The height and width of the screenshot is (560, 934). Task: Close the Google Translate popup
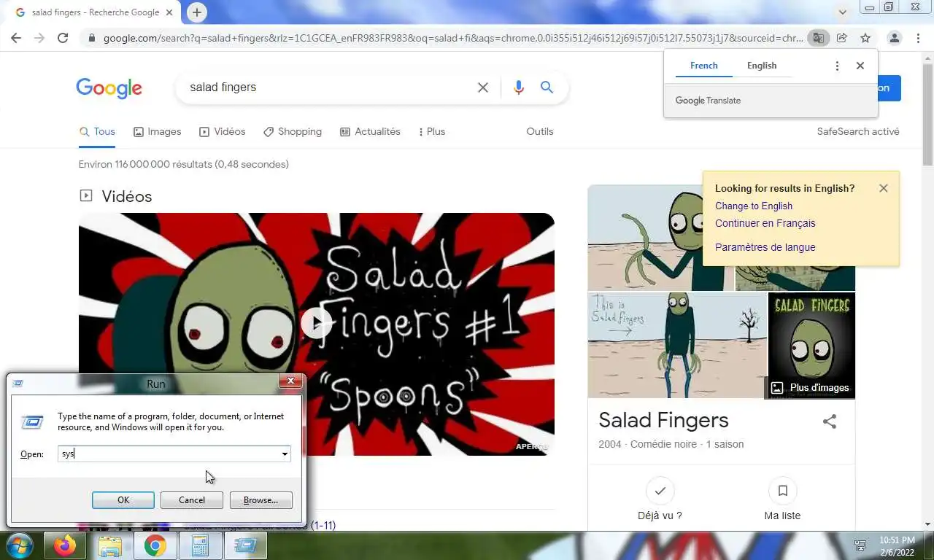(x=860, y=66)
